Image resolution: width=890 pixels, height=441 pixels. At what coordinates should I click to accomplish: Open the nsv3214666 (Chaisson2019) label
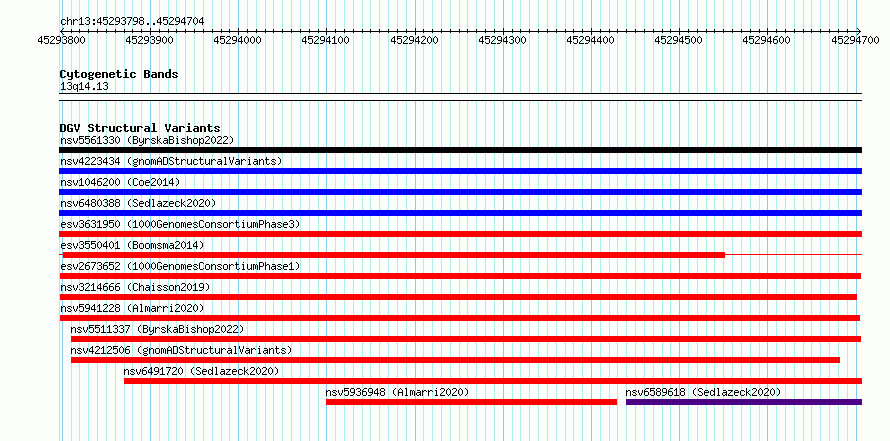pyautogui.click(x=135, y=287)
